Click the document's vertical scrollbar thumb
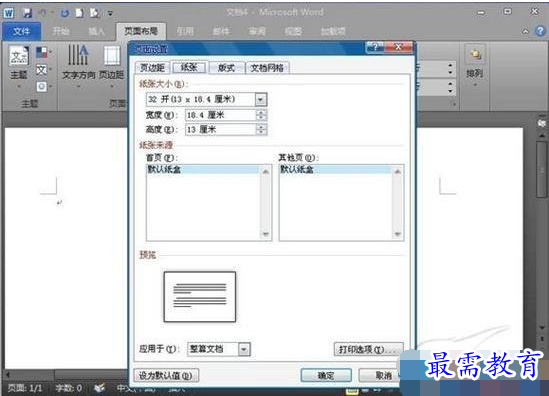549x396 pixels. 542,169
